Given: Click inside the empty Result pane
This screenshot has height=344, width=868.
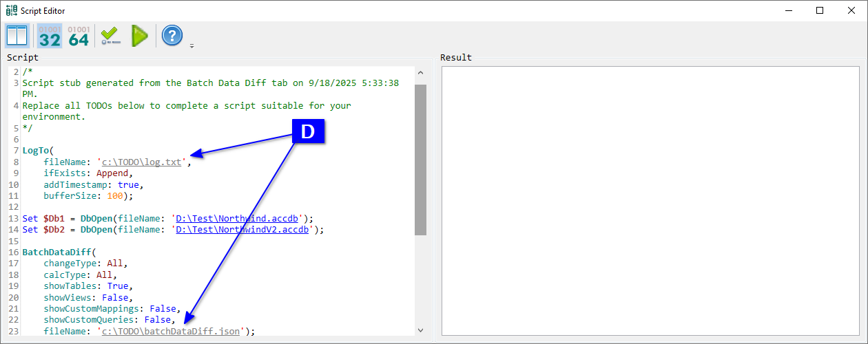Looking at the screenshot, I should (x=650, y=200).
